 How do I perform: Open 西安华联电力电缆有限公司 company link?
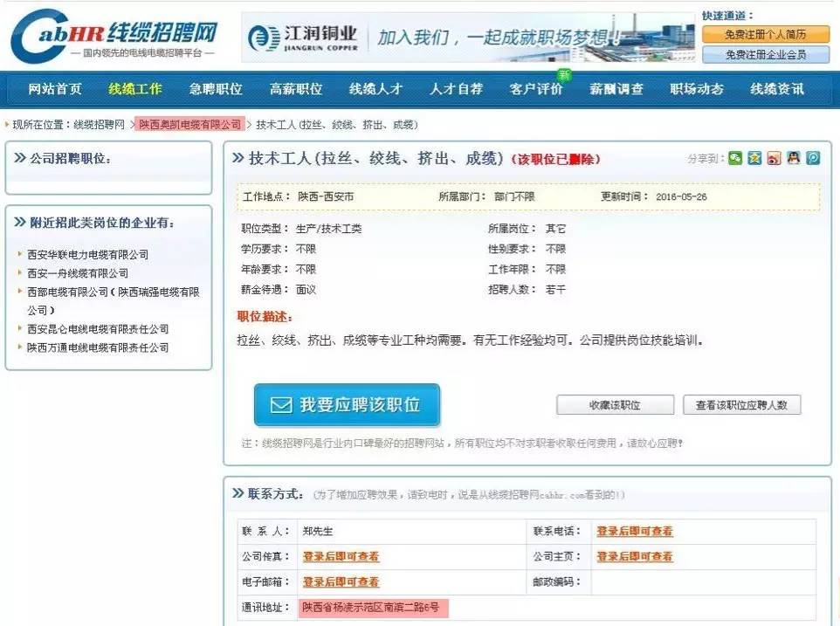[88, 254]
